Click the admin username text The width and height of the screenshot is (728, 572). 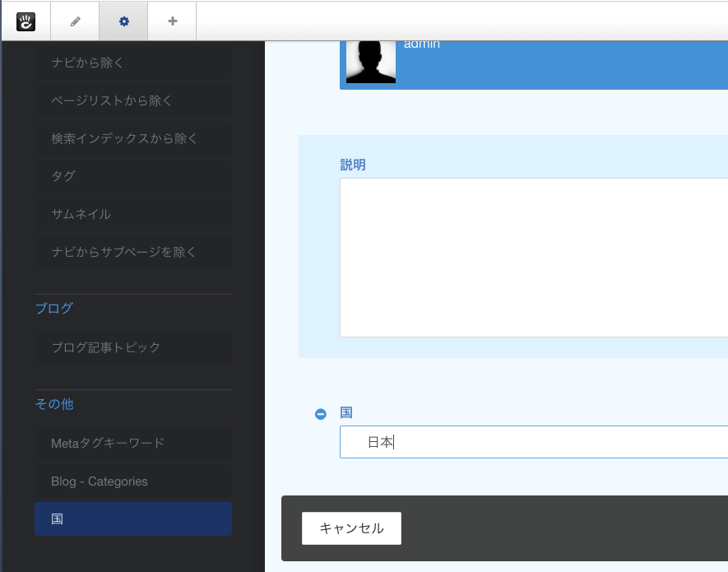[x=421, y=44]
